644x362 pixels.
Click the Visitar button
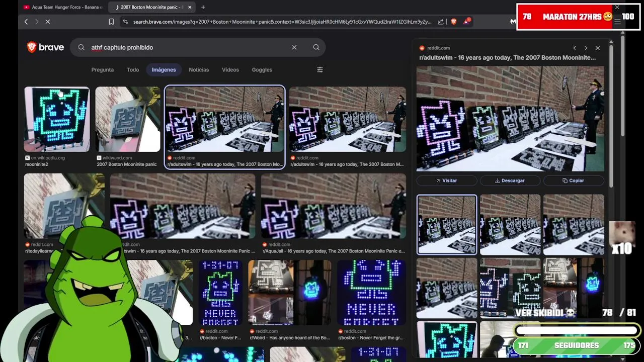pos(447,180)
